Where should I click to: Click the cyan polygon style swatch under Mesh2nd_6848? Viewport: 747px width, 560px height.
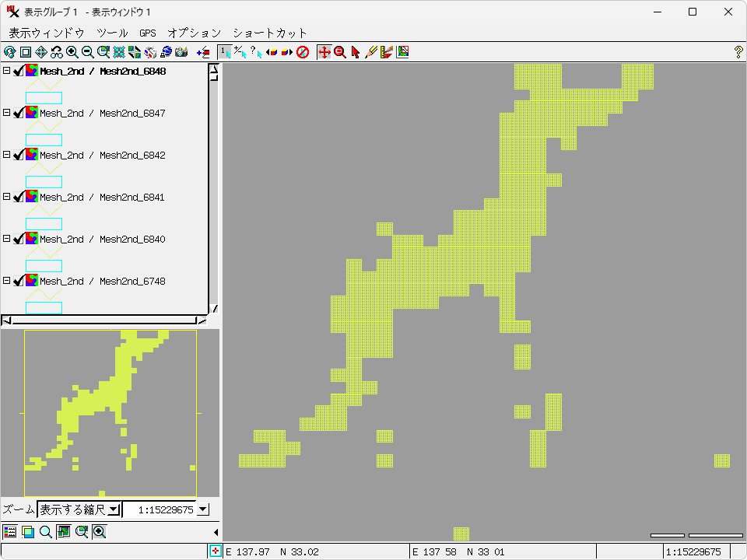coord(44,97)
